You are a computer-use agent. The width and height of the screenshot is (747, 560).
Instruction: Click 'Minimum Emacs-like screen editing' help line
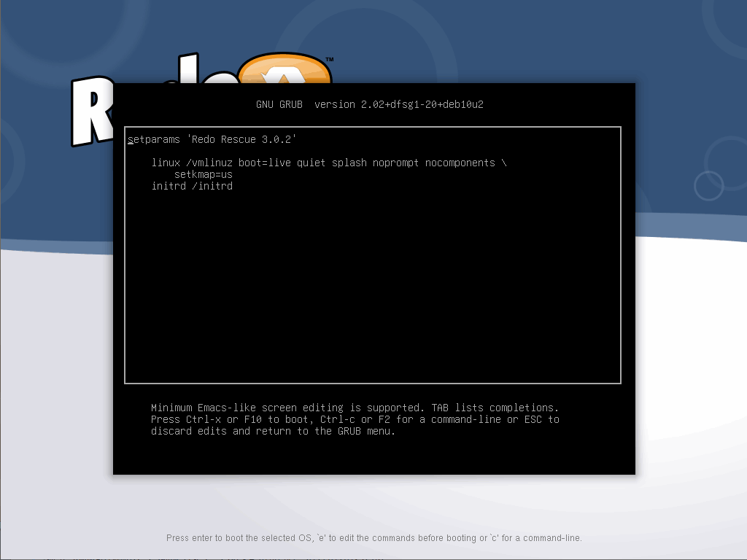(x=355, y=408)
